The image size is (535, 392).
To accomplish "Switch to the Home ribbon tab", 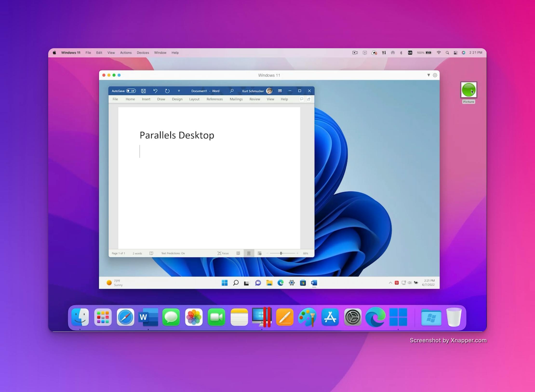I will click(130, 99).
